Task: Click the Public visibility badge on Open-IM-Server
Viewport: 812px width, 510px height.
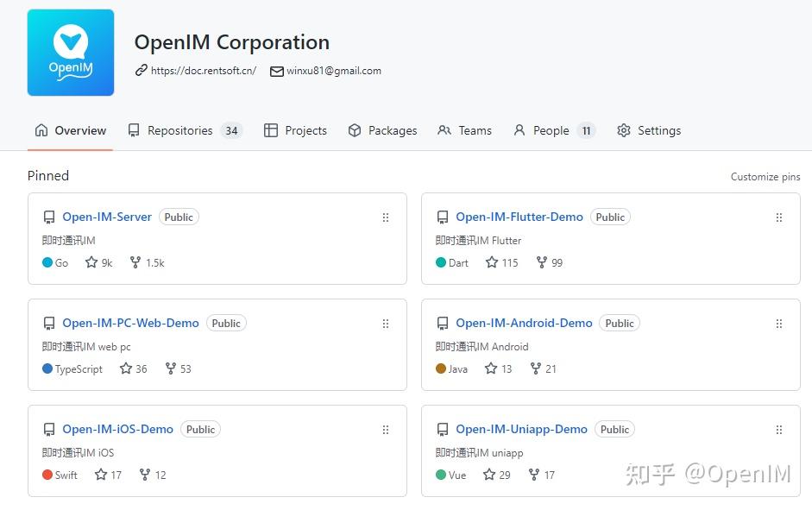Action: (179, 217)
